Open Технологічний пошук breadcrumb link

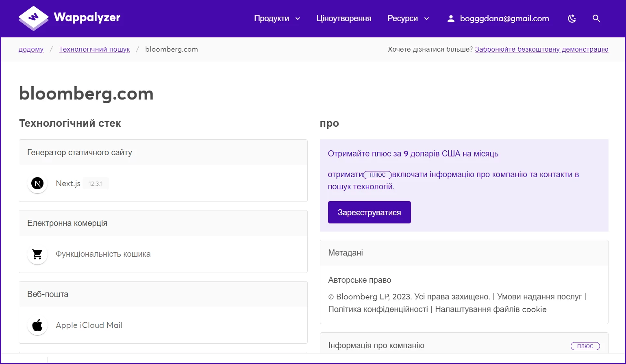pos(94,49)
